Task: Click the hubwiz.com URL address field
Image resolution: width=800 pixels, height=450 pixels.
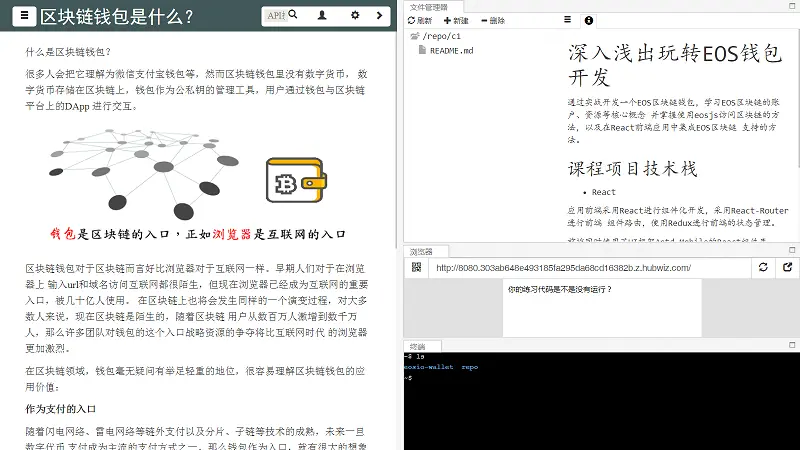Action: pyautogui.click(x=590, y=268)
